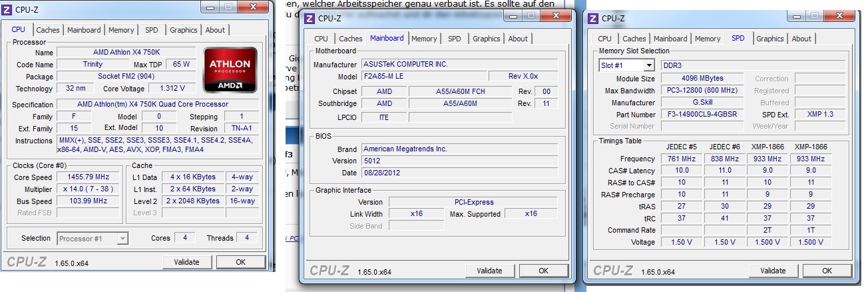Click the Core Voltage value 1.312 V
Viewport: 868px width, 292px height.
[x=172, y=89]
